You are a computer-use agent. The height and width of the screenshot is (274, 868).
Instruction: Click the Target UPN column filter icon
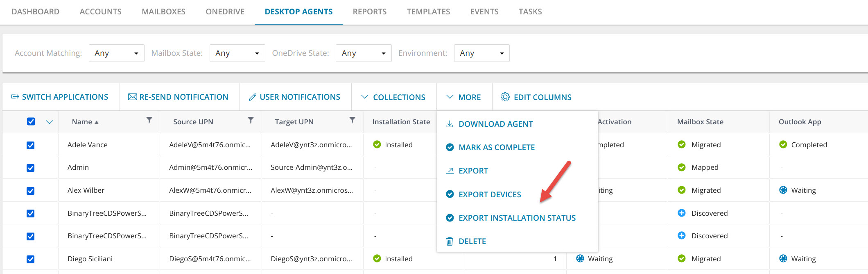[352, 120]
